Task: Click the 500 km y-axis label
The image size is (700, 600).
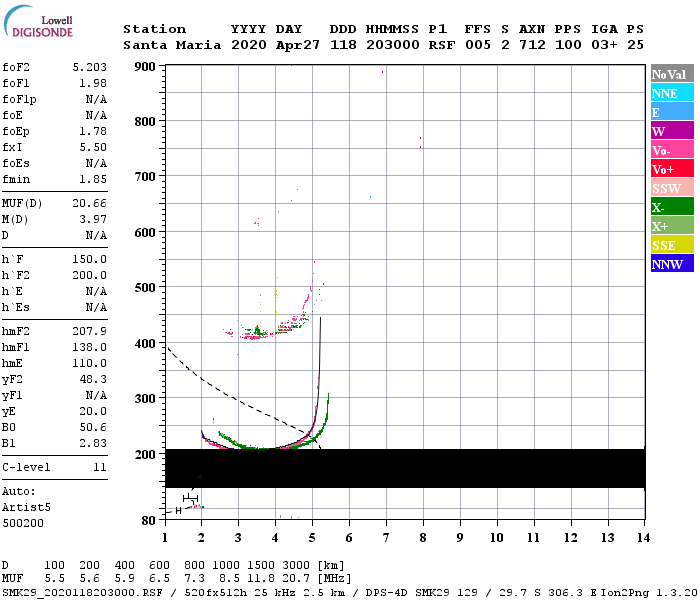Action: 145,288
